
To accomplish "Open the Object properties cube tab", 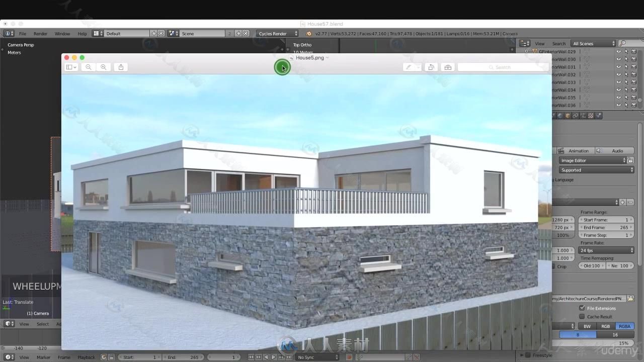I will 568,116.
